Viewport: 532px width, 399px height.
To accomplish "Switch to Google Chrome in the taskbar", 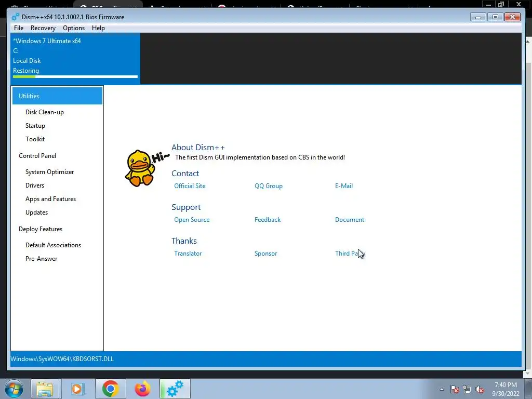I will coord(110,389).
